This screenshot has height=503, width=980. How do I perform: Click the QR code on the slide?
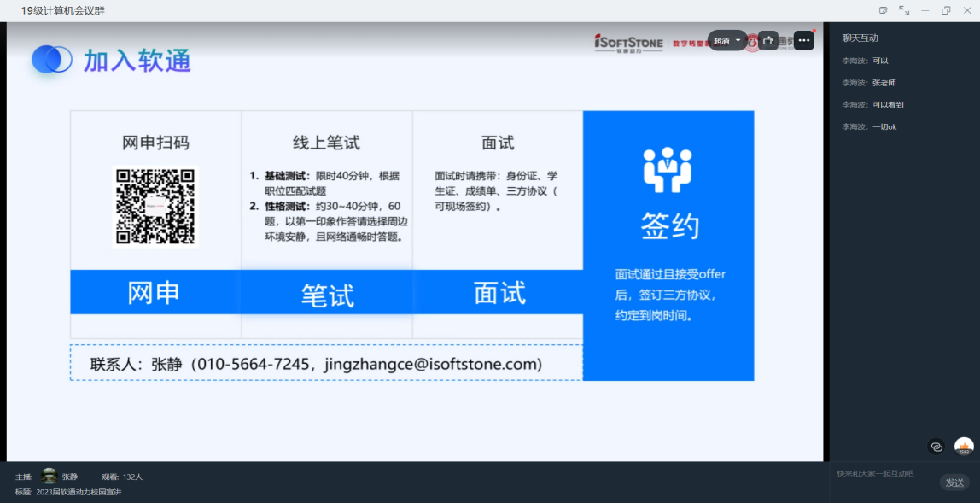click(155, 206)
